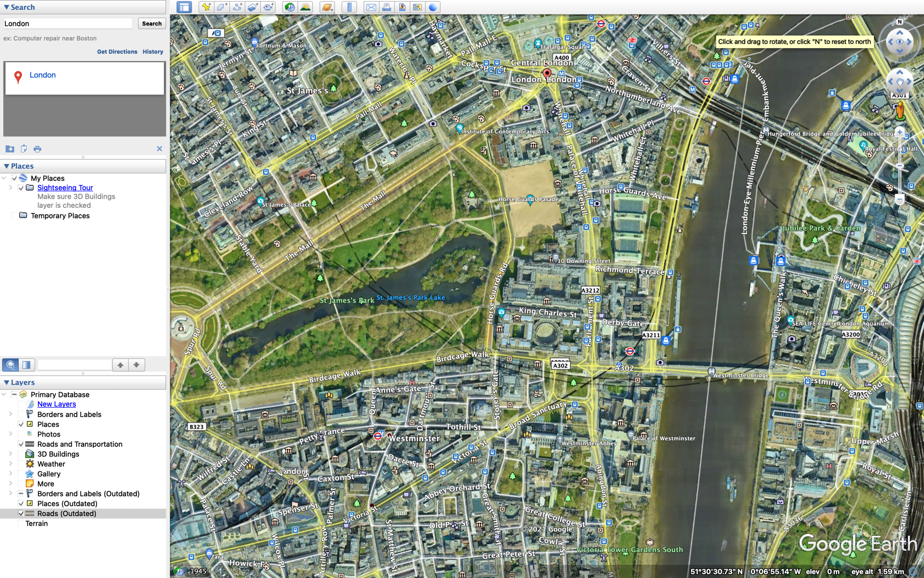Image resolution: width=924 pixels, height=578 pixels.
Task: Toggle the sidebar visibility button
Action: [x=184, y=7]
